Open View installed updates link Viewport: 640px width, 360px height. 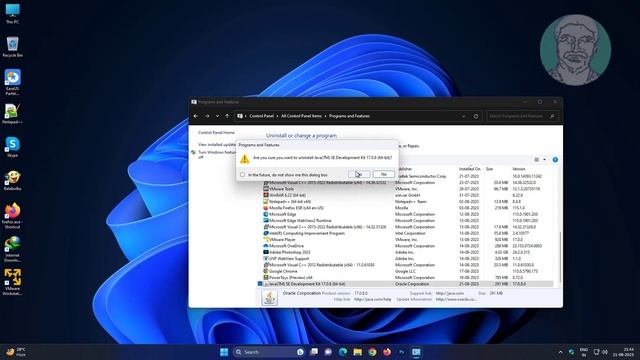[x=218, y=144]
